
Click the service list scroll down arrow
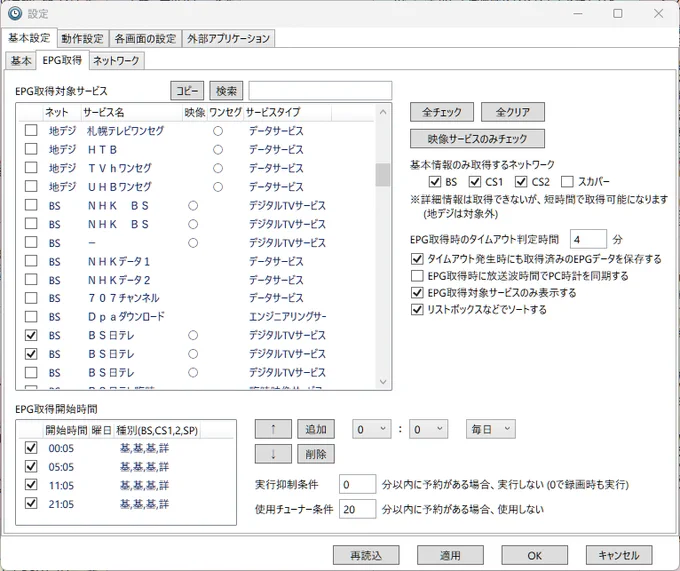(x=382, y=382)
